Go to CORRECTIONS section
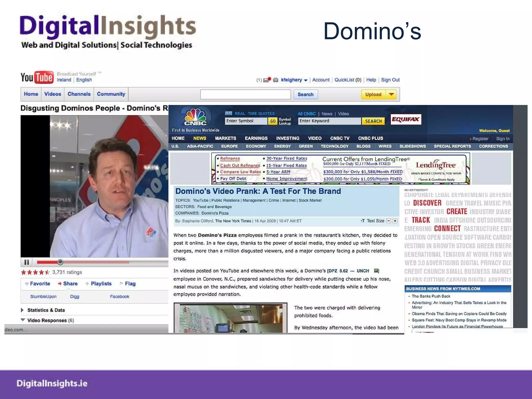The height and width of the screenshot is (399, 532). [494, 146]
